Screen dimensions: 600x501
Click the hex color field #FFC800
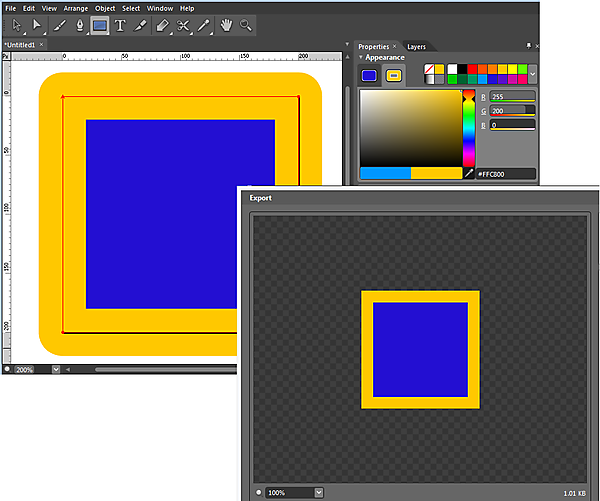tap(505, 174)
